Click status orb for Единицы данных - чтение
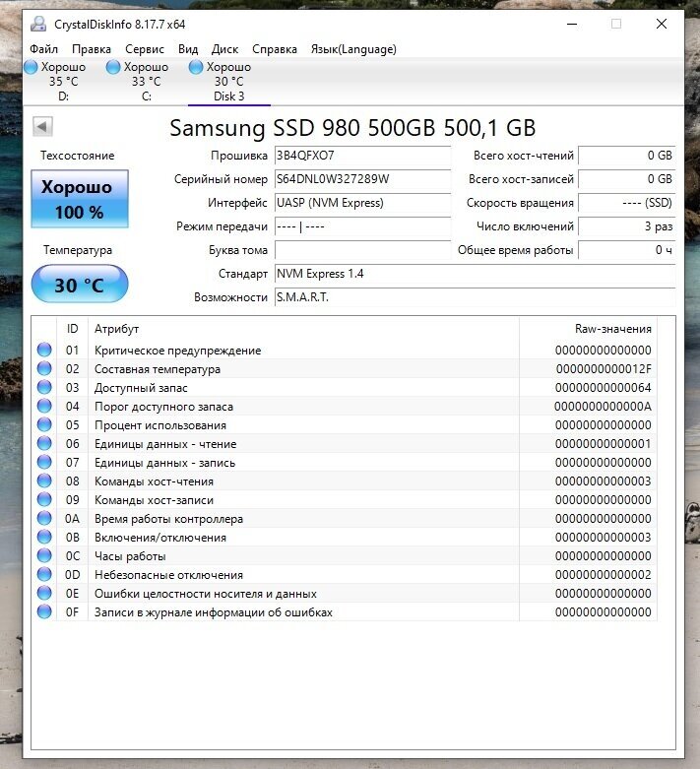This screenshot has width=700, height=769. (44, 443)
